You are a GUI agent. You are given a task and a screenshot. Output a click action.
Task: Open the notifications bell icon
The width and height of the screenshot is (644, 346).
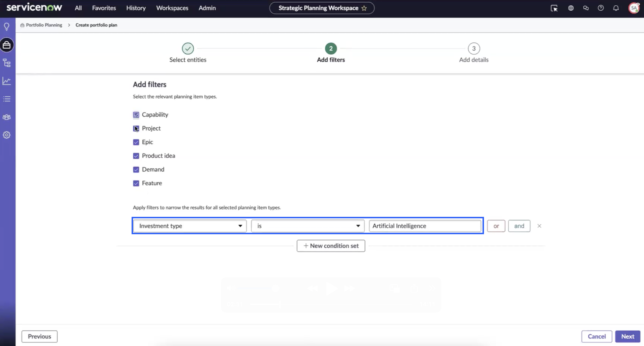pyautogui.click(x=616, y=8)
